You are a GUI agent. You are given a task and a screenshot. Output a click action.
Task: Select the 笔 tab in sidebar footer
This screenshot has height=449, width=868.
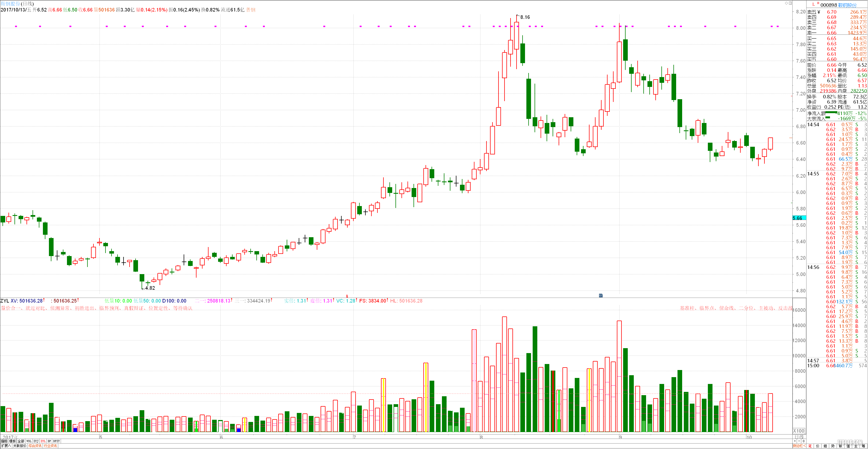click(x=810, y=446)
